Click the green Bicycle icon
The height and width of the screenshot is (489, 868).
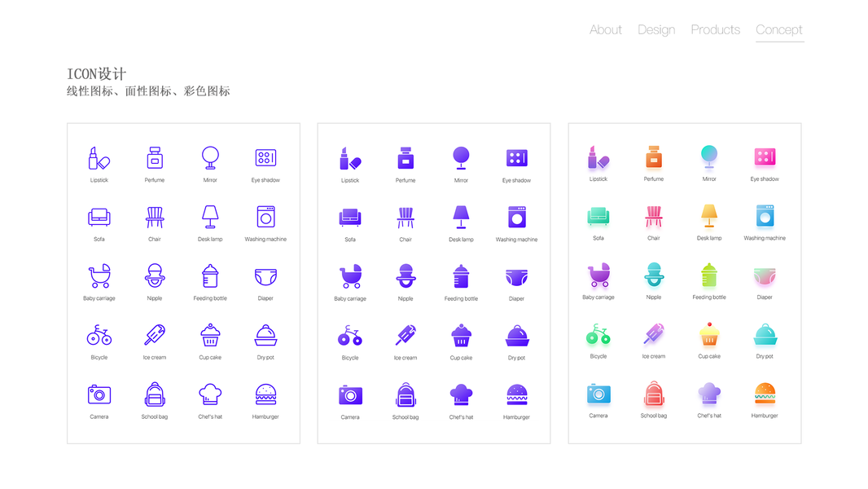click(x=598, y=334)
